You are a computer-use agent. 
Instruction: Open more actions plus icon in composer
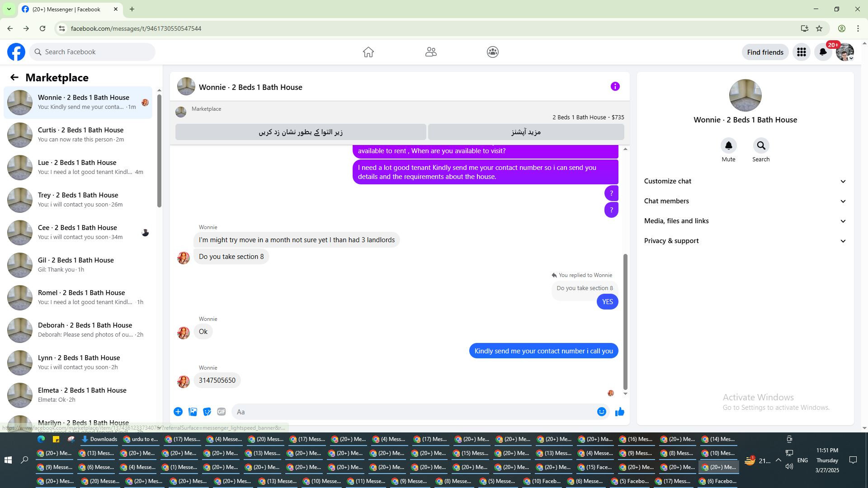(178, 412)
